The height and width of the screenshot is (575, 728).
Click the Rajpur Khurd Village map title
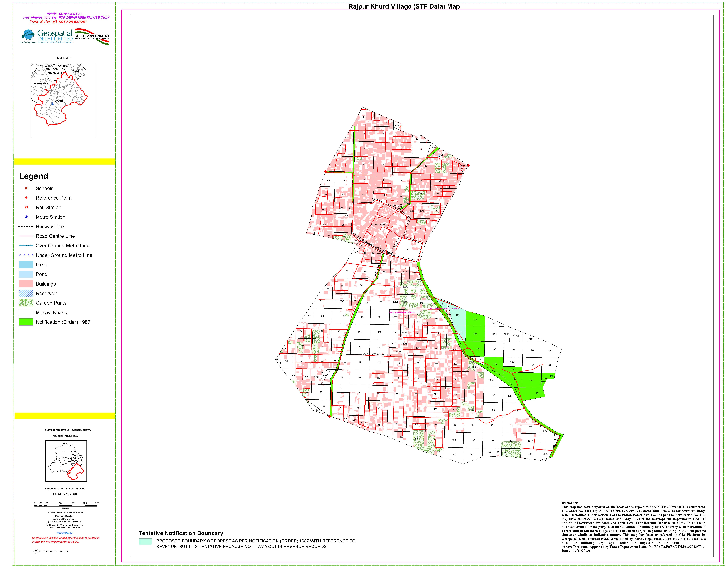404,6
